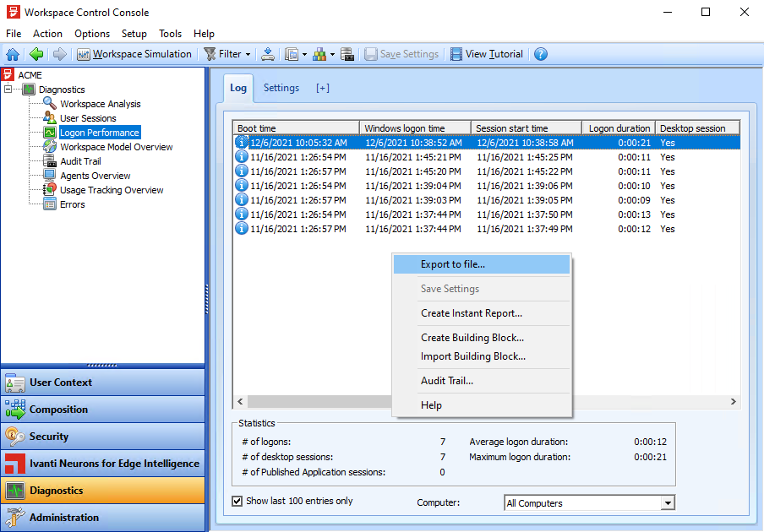This screenshot has height=532, width=764.
Task: Collapse the Diagnostics tree node
Action: point(8,90)
